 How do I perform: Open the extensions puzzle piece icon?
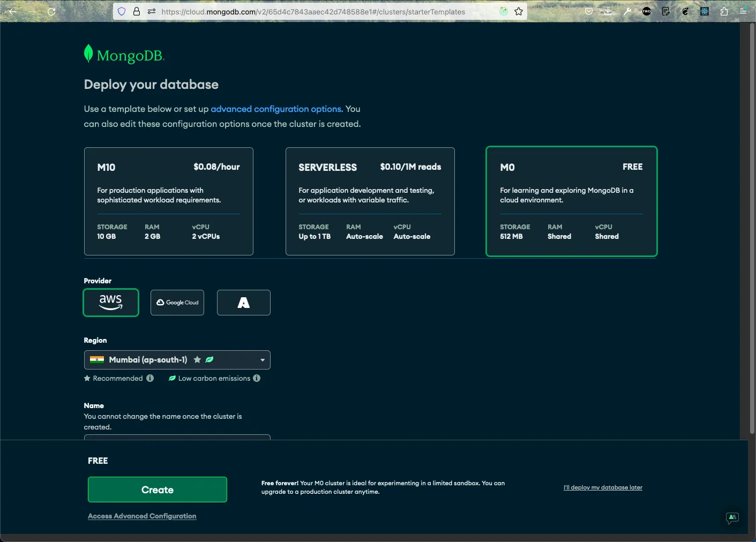pyautogui.click(x=724, y=11)
